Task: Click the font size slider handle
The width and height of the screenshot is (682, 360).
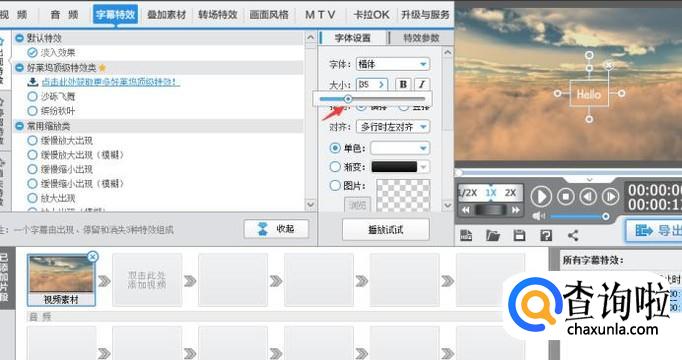Action: [348, 99]
